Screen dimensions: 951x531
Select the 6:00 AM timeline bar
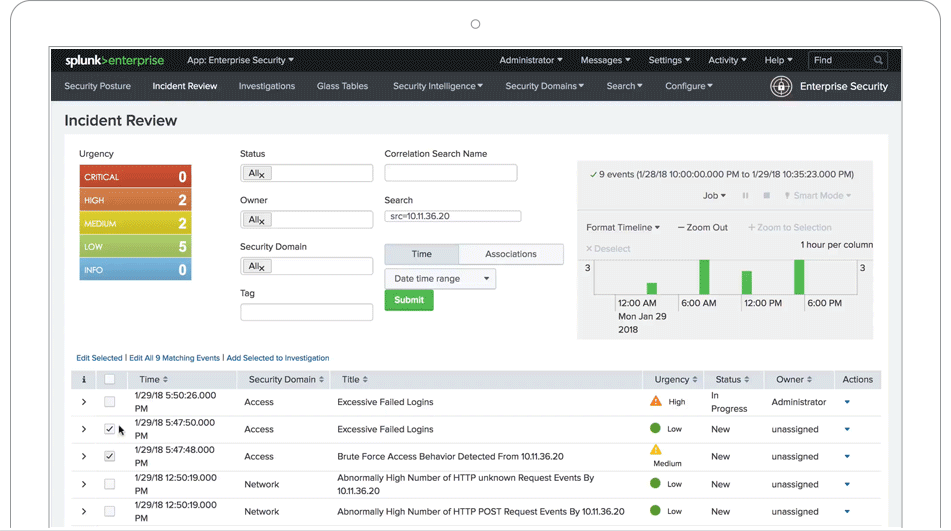pos(704,277)
